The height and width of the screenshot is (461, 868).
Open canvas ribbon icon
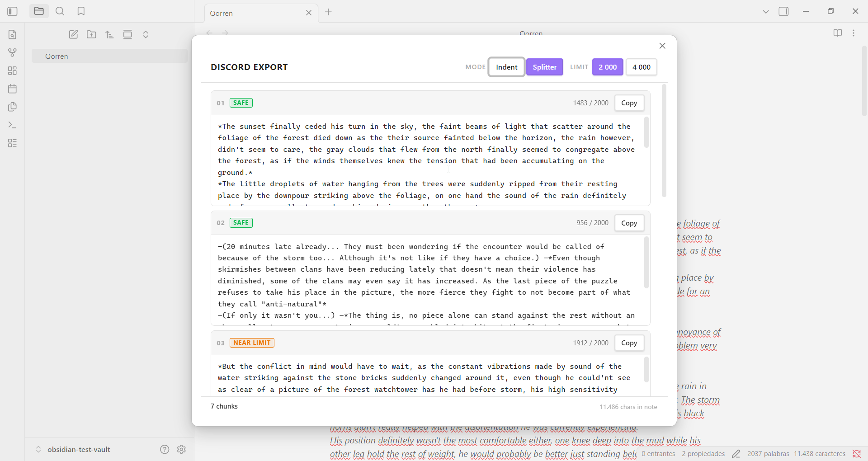13,71
